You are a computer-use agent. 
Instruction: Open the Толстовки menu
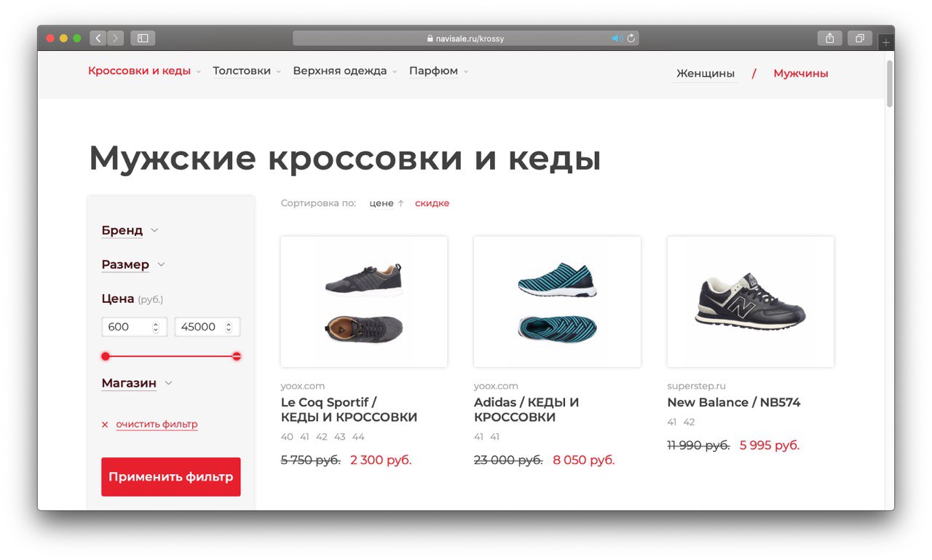coord(246,71)
